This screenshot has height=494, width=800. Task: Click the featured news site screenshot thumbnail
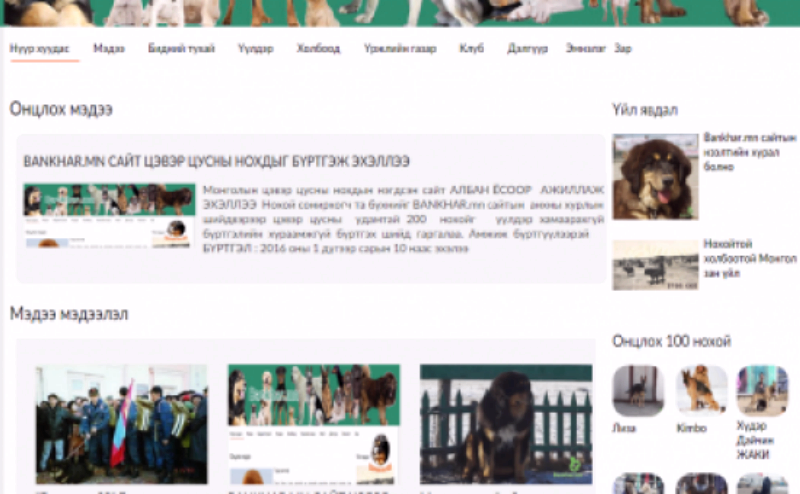tap(109, 216)
